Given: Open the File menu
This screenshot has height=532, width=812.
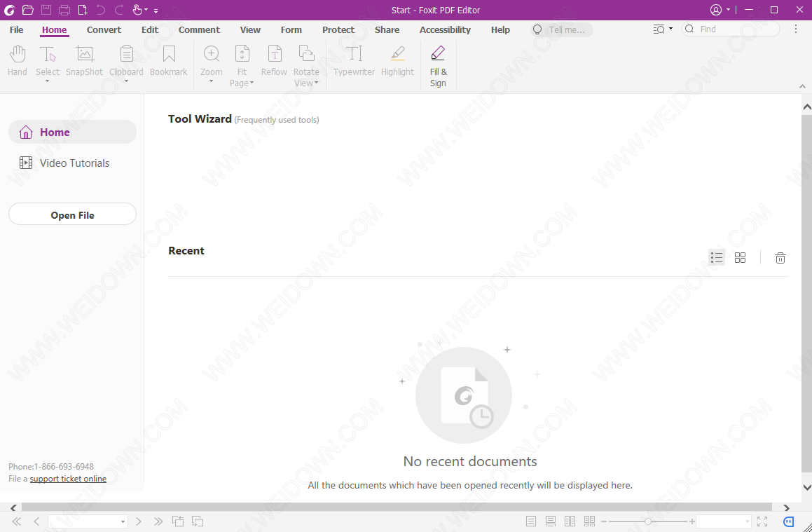Looking at the screenshot, I should pos(17,29).
